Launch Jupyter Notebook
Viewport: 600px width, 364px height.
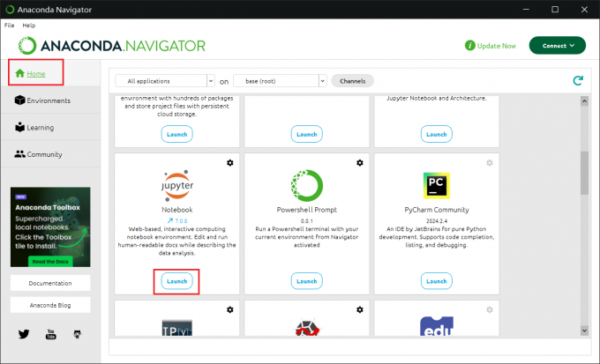[x=176, y=281]
